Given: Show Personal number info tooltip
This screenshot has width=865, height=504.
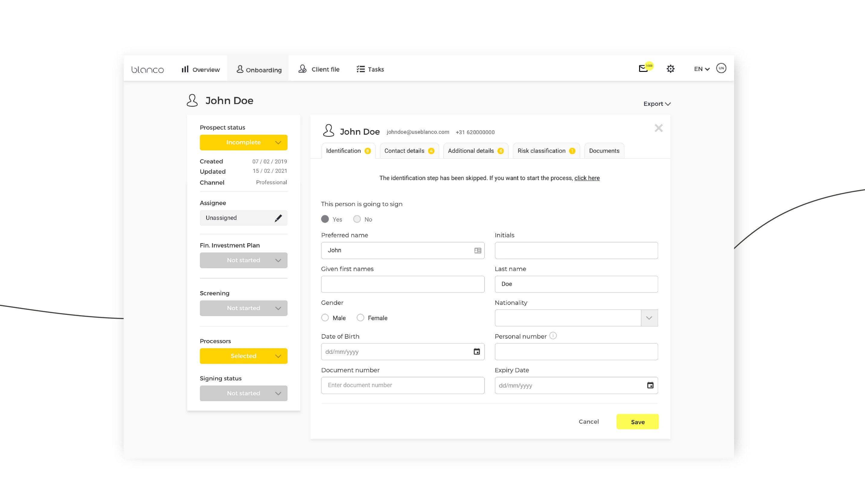Looking at the screenshot, I should tap(553, 336).
